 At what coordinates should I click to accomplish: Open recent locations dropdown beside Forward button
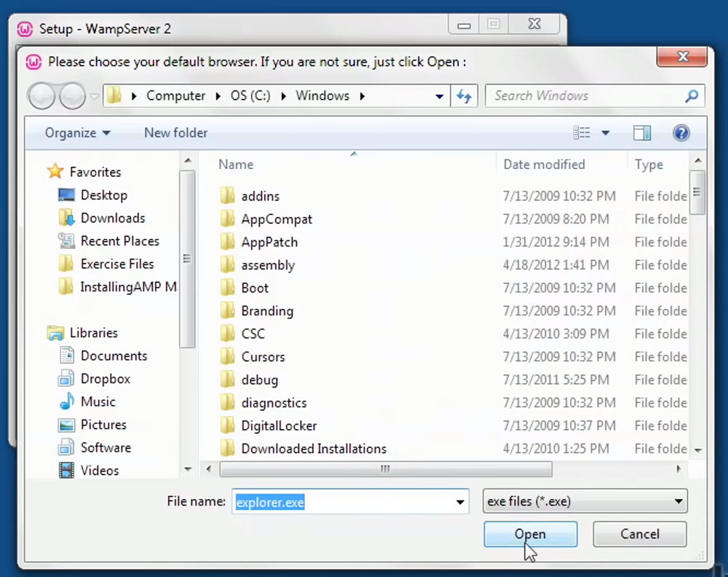[x=94, y=97]
